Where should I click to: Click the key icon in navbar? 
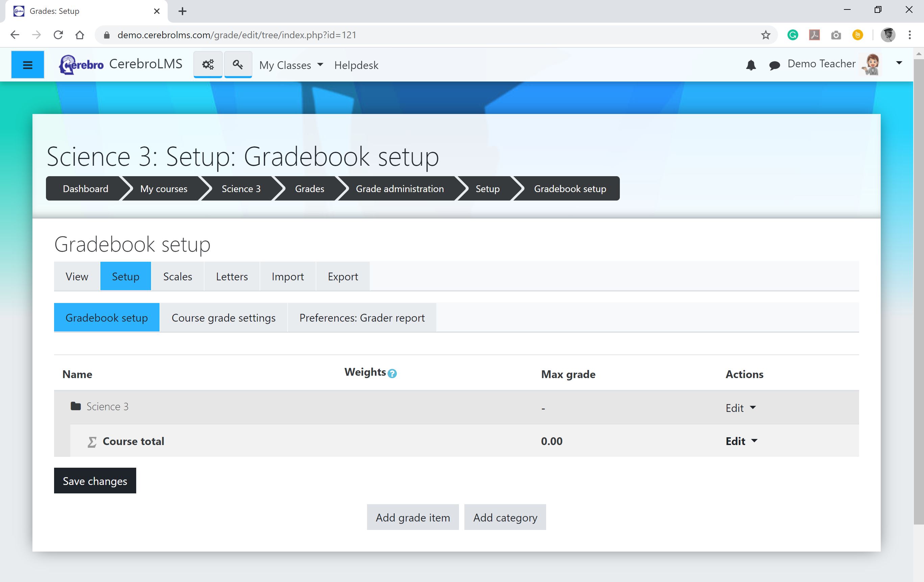[238, 65]
